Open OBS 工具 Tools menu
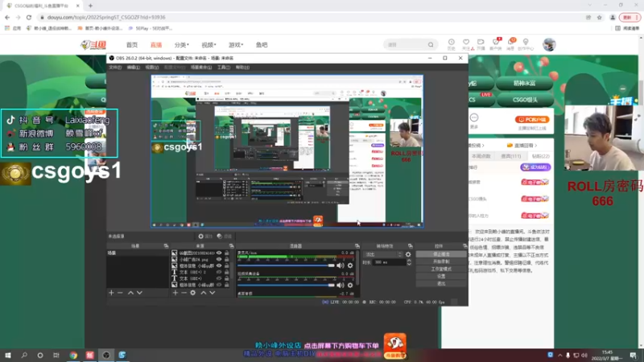 (x=224, y=68)
